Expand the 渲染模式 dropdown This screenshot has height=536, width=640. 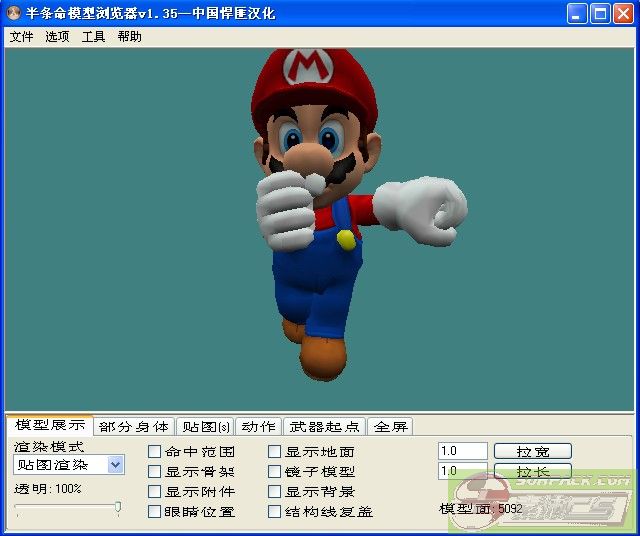tap(115, 465)
